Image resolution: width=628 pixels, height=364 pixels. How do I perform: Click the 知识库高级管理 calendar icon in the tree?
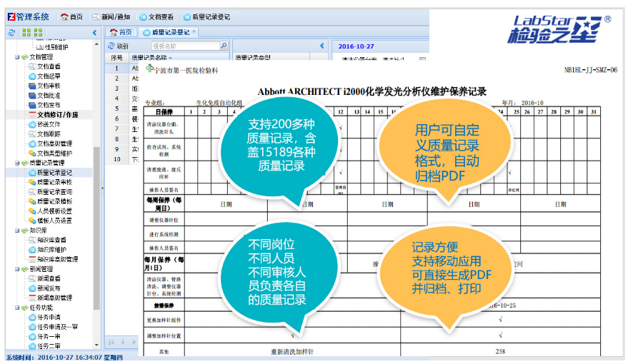pyautogui.click(x=32, y=259)
